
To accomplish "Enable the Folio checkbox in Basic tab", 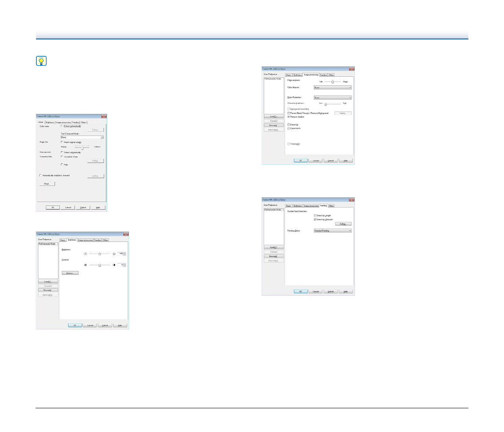I will (x=62, y=164).
